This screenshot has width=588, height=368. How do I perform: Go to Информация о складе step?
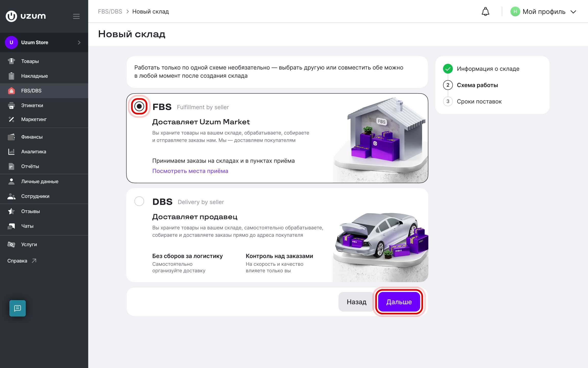[488, 69]
